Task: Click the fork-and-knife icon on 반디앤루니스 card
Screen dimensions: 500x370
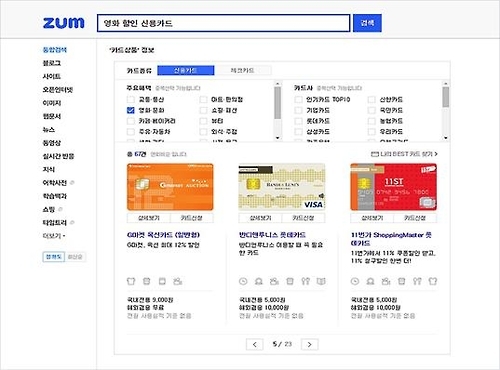Action: 305,281
